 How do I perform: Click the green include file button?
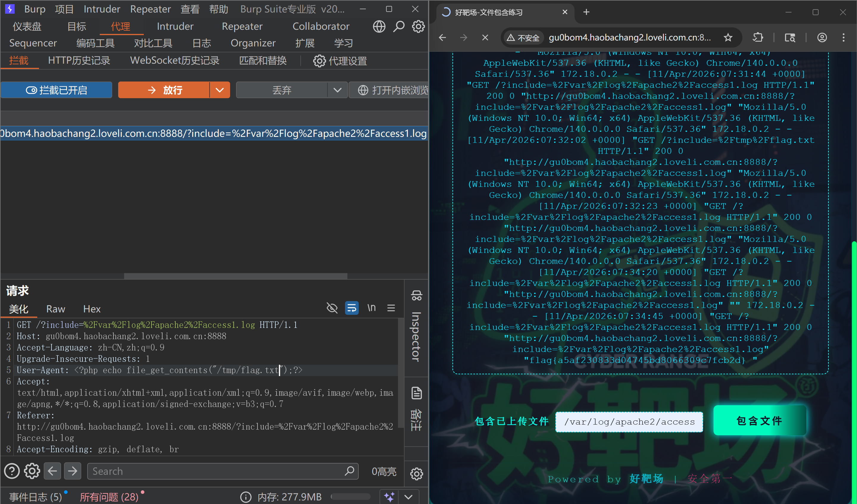click(x=759, y=421)
